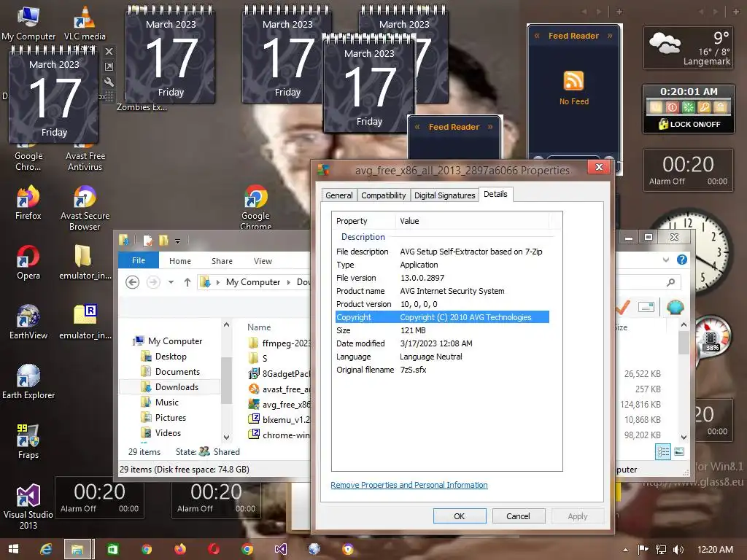Image resolution: width=747 pixels, height=560 pixels.
Task: Click the orange key icon in lock gadget
Action: pos(704,107)
